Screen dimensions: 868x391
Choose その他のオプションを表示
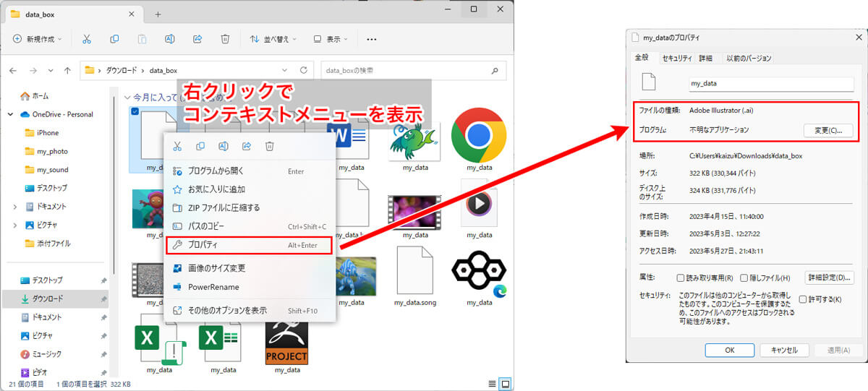coord(251,310)
